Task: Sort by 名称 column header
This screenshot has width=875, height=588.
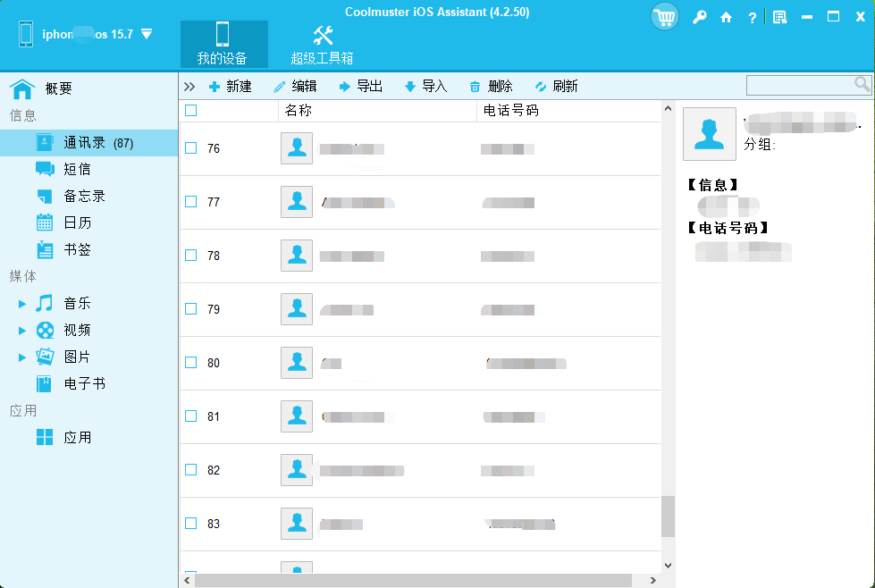Action: (377, 111)
